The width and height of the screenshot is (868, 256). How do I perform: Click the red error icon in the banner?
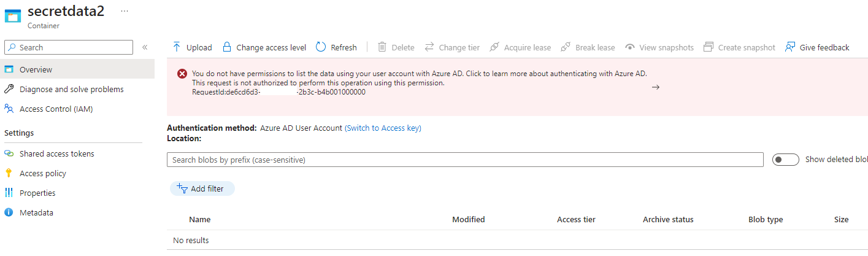click(182, 74)
